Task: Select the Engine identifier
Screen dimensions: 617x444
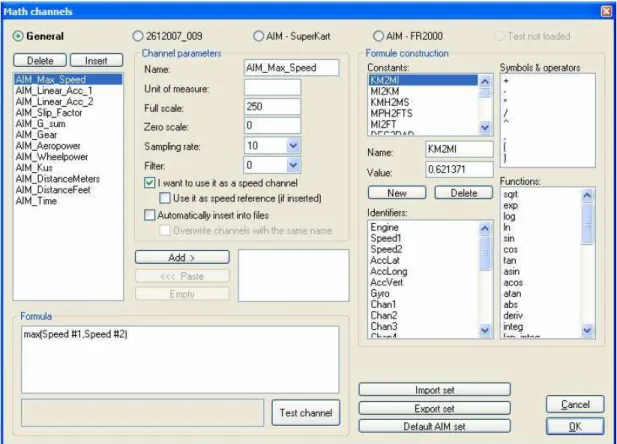Action: coord(423,227)
